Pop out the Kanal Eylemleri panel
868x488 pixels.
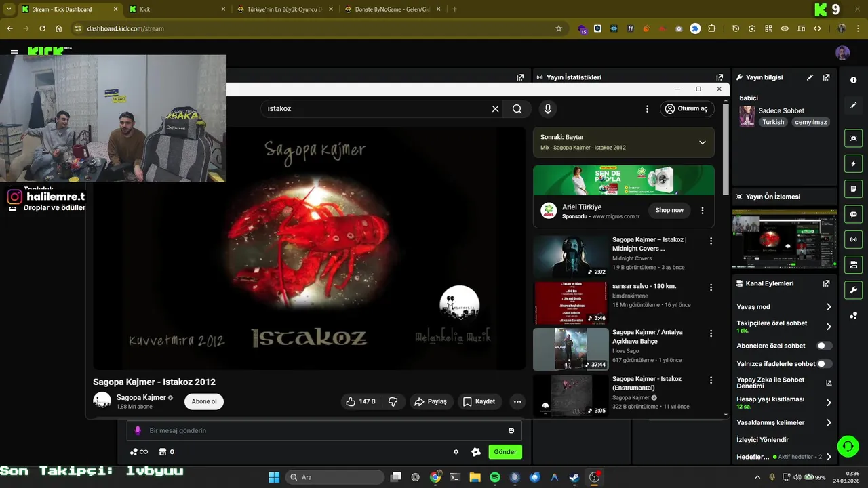(x=826, y=283)
